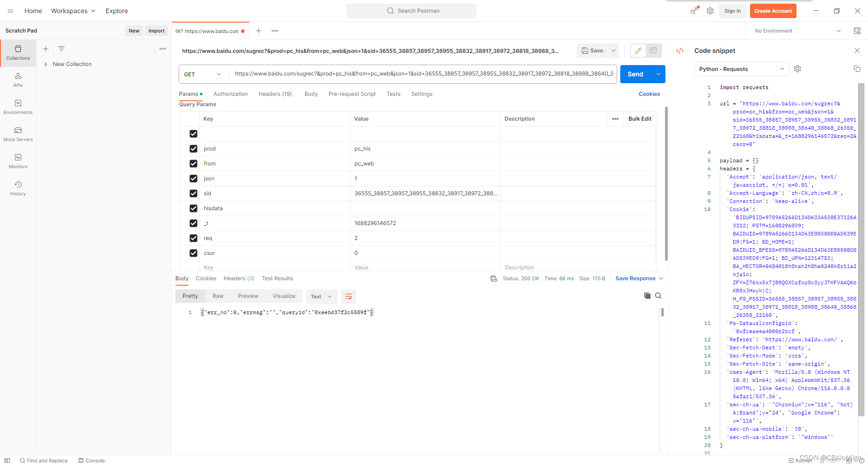The height and width of the screenshot is (466, 868).
Task: Copy the code snippet to clipboard
Action: click(857, 69)
